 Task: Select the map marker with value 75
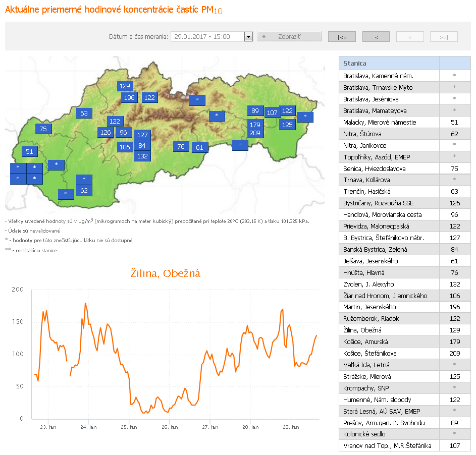(43, 129)
